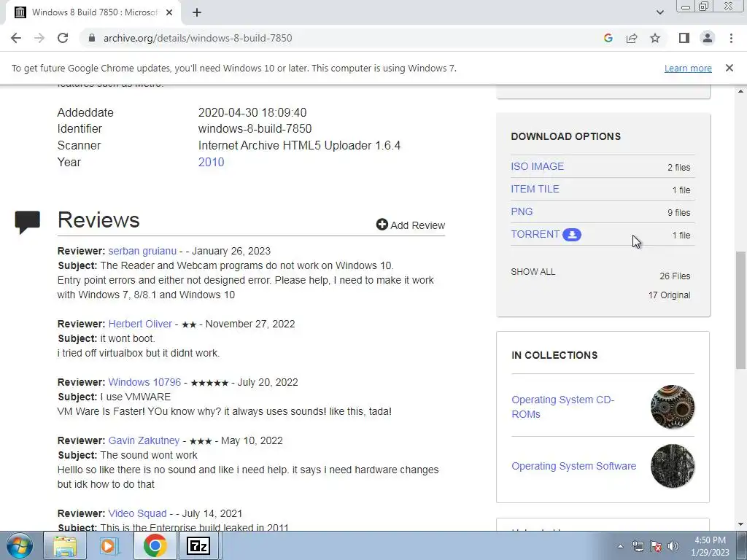This screenshot has width=747, height=560.
Task: Click the page vertical scrollbar thumb
Action: tap(740, 309)
